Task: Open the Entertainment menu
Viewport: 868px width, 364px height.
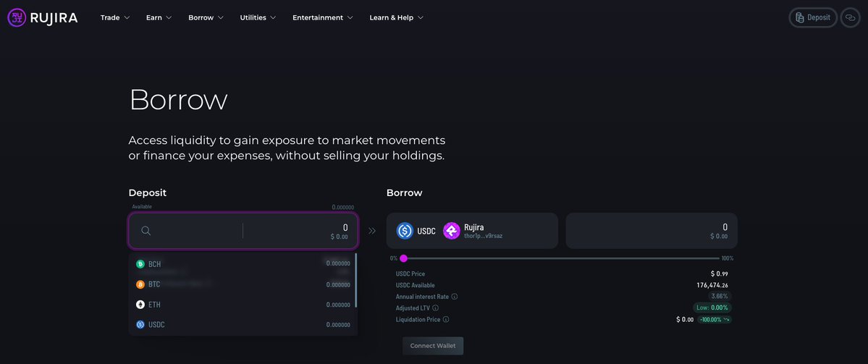Action: 322,17
